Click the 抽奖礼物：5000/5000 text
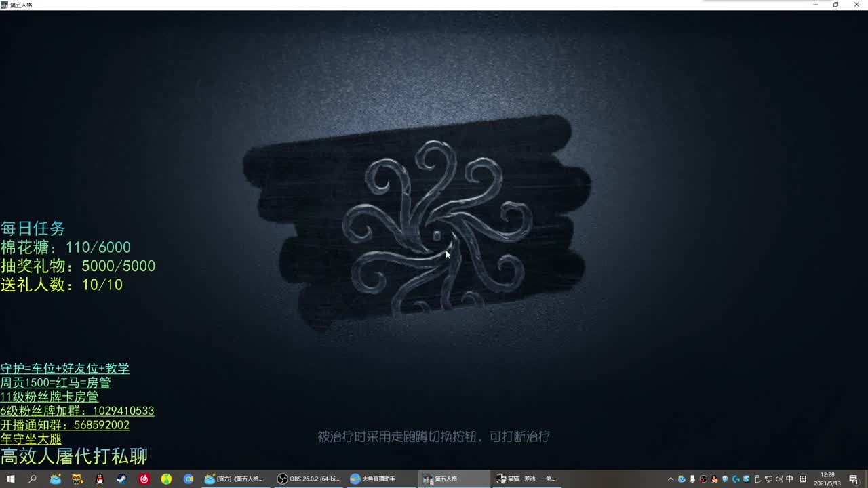This screenshot has height=488, width=868. point(78,266)
